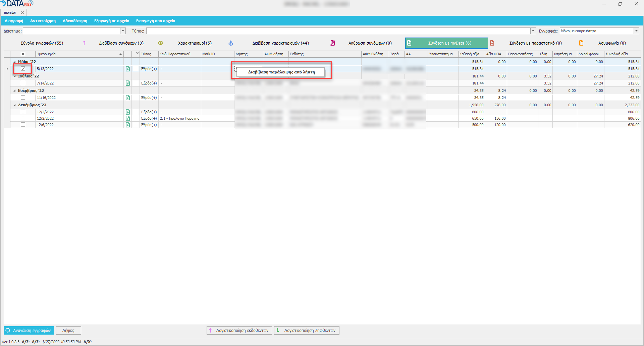Screen dimensions: 644x346
Task: Open the Διάστημα dropdown
Action: coord(123,31)
